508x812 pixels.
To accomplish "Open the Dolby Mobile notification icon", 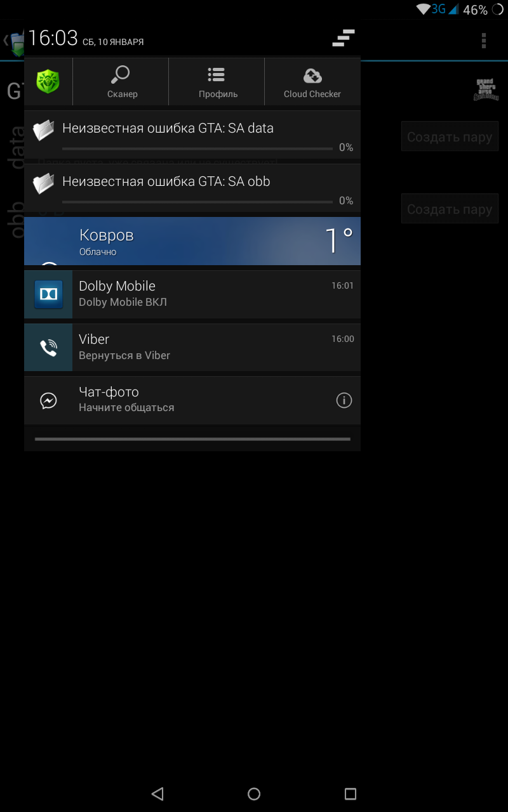I will coord(48,294).
